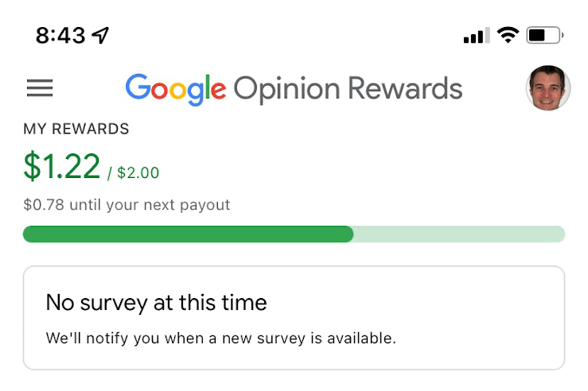Click the filled green portion of progress bar
Viewport: 588px width, 391px height.
pyautogui.click(x=188, y=234)
